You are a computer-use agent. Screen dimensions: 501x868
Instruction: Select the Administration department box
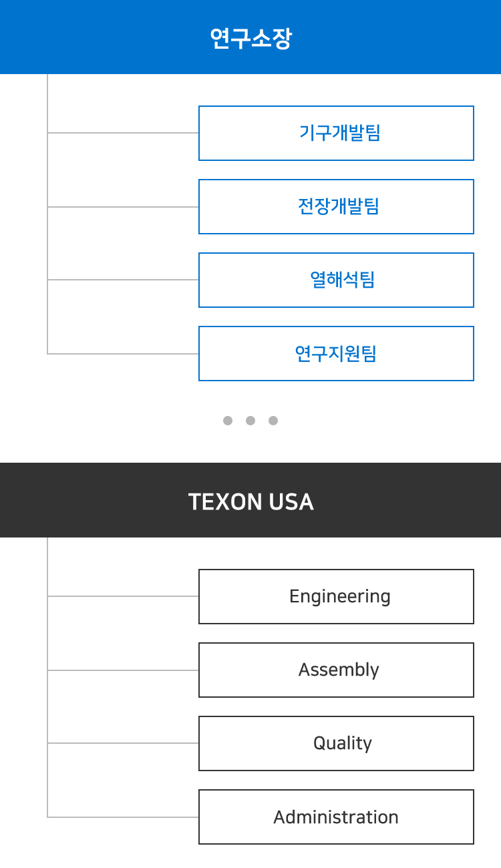click(336, 817)
